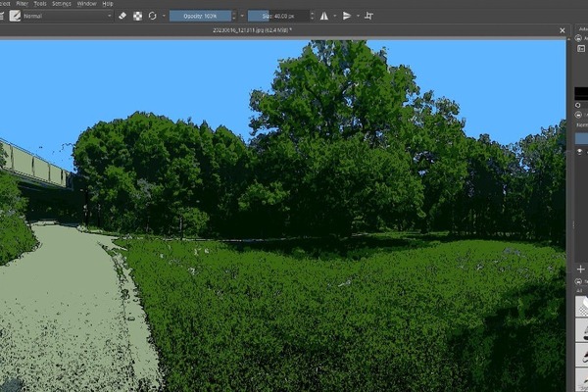Click the reload original preset icon
Screen dimensions: 588x392
tap(152, 16)
